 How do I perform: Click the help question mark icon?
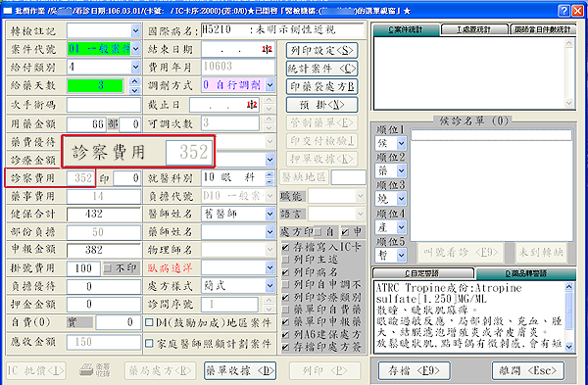(x=563, y=10)
